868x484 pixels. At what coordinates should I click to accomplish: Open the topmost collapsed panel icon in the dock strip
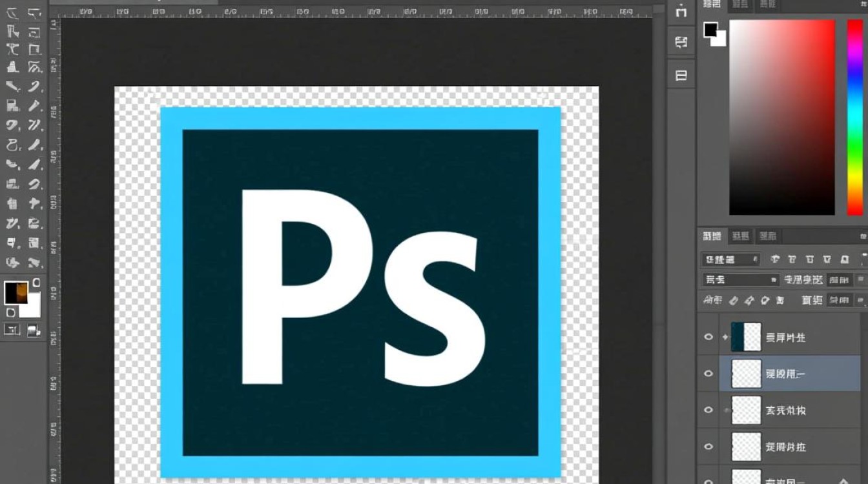coord(681,11)
